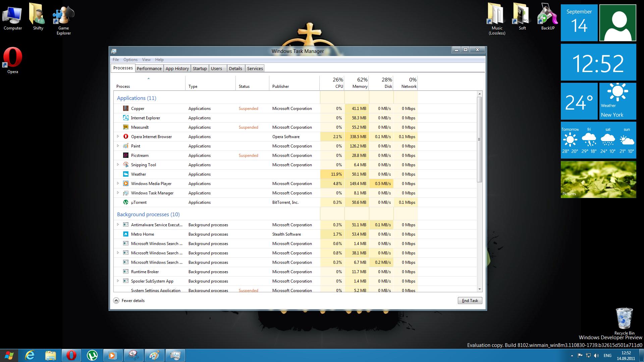Click the volume icon in system tray
644x362 pixels.
(596, 356)
